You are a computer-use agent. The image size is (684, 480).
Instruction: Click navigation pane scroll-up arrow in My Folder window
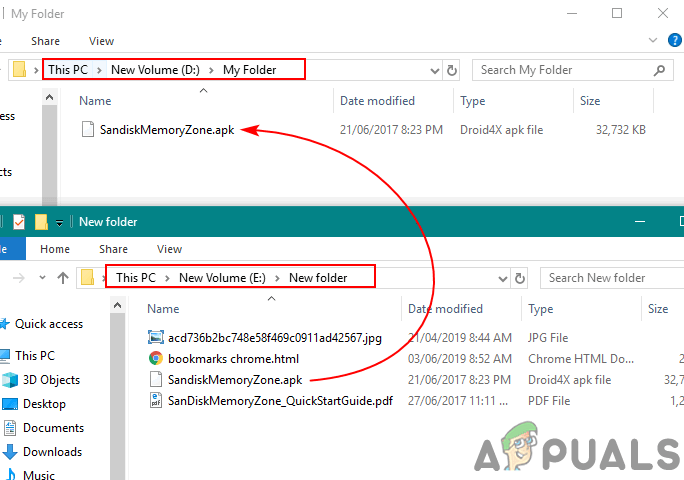coord(50,97)
